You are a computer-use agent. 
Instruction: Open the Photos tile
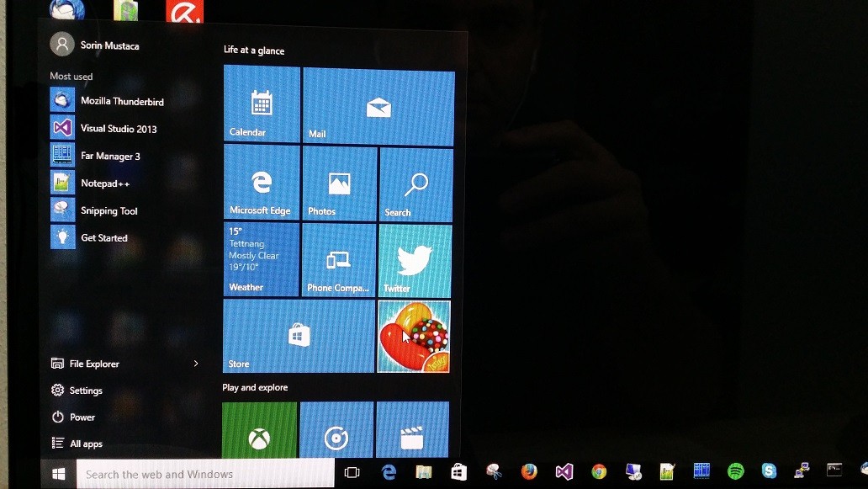pyautogui.click(x=339, y=183)
